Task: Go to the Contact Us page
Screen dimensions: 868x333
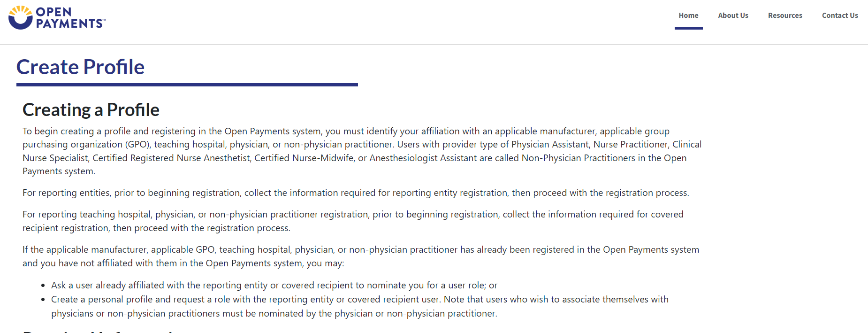Action: pos(840,15)
